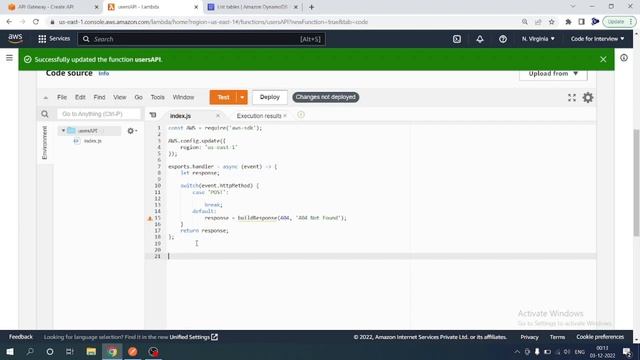This screenshot has height=360, width=640.
Task: Click the Deploy button
Action: (270, 97)
